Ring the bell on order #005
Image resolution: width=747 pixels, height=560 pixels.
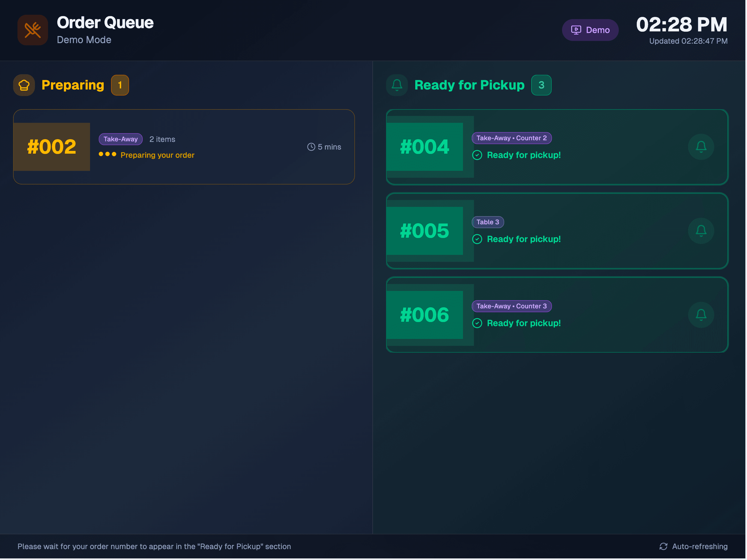pyautogui.click(x=701, y=231)
